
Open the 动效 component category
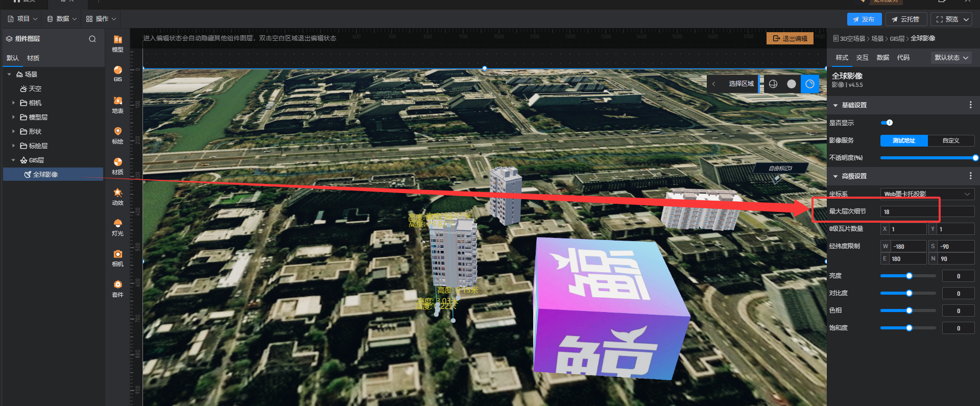tap(117, 197)
